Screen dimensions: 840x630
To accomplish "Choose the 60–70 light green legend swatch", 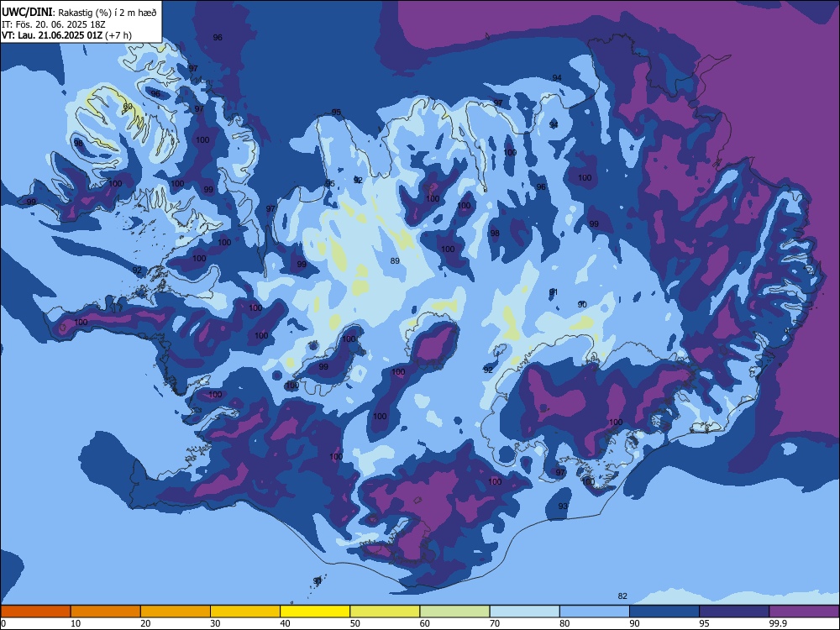I will (x=454, y=612).
